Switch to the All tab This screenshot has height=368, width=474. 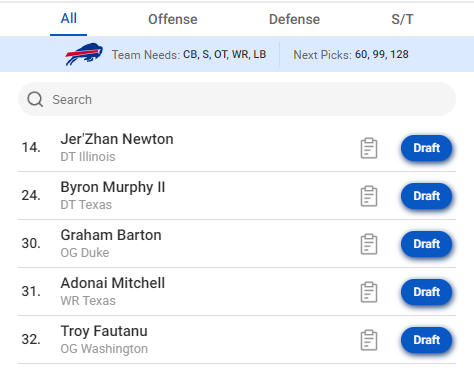[x=69, y=19]
